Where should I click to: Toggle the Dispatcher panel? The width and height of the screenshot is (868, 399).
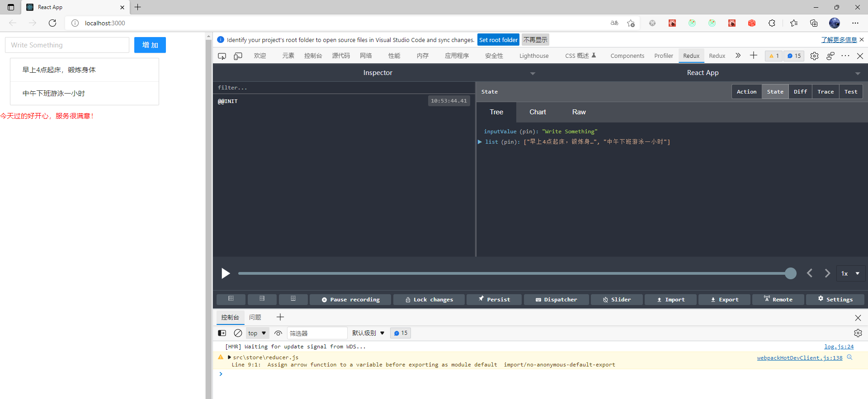pyautogui.click(x=557, y=300)
